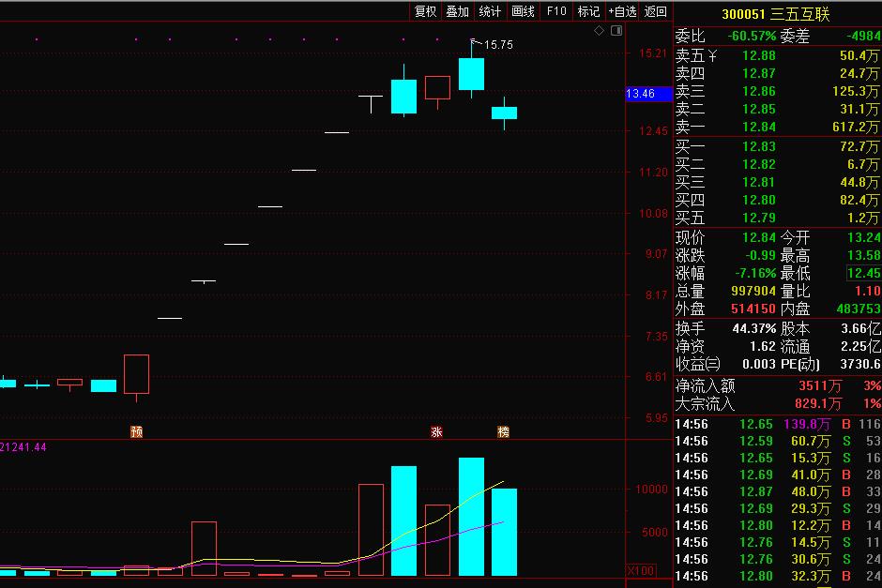Select the 卖一 price 12.84 row
This screenshot has height=588, width=882.
[x=777, y=127]
